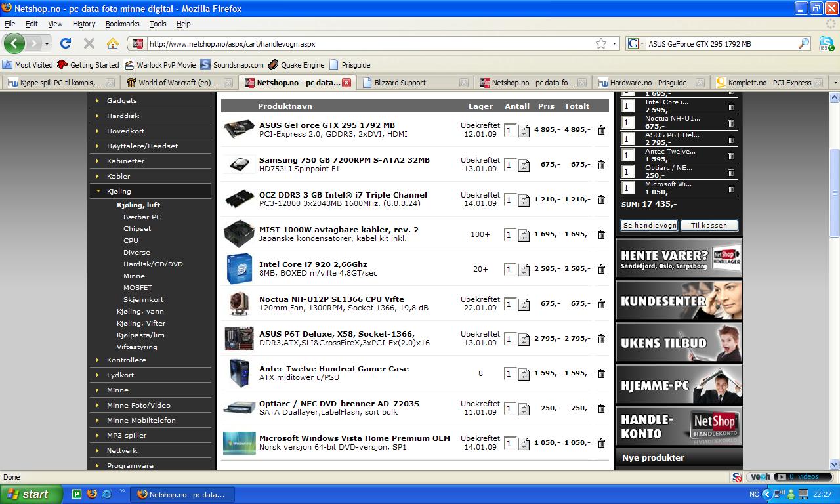The width and height of the screenshot is (840, 504).
Task: Open the Bookmarks menu
Action: click(x=122, y=24)
